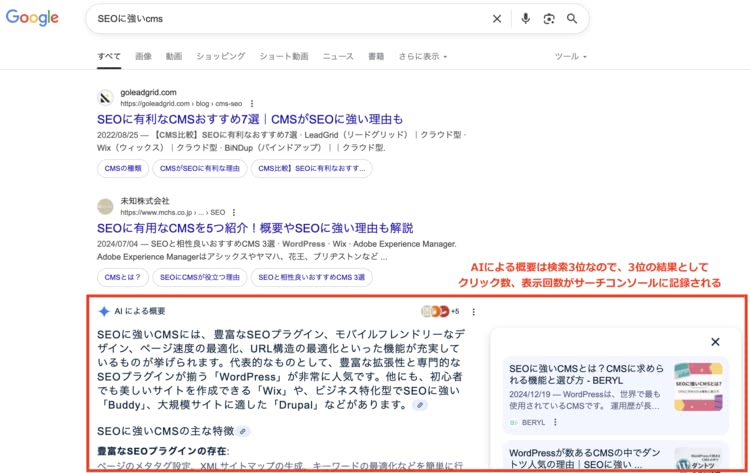Select the すべて tab

click(109, 56)
